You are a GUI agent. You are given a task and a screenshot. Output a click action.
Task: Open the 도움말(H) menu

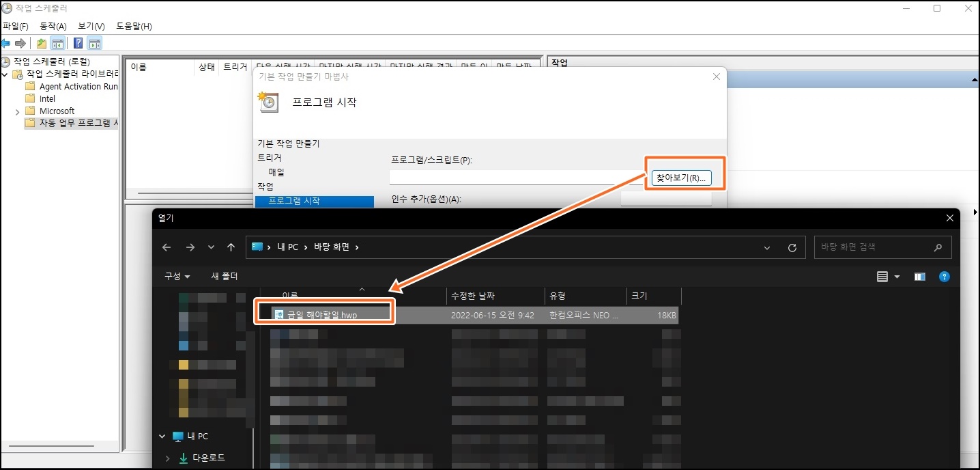click(134, 26)
